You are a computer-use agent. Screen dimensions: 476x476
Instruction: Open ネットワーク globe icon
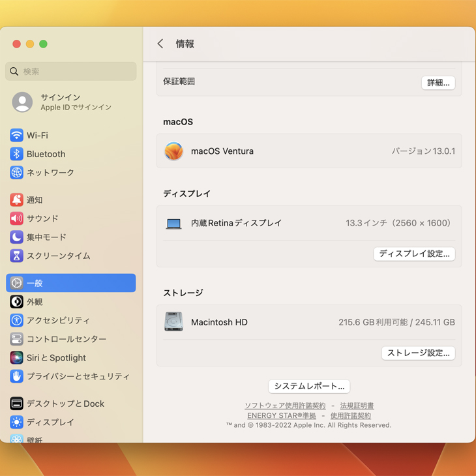tap(16, 173)
